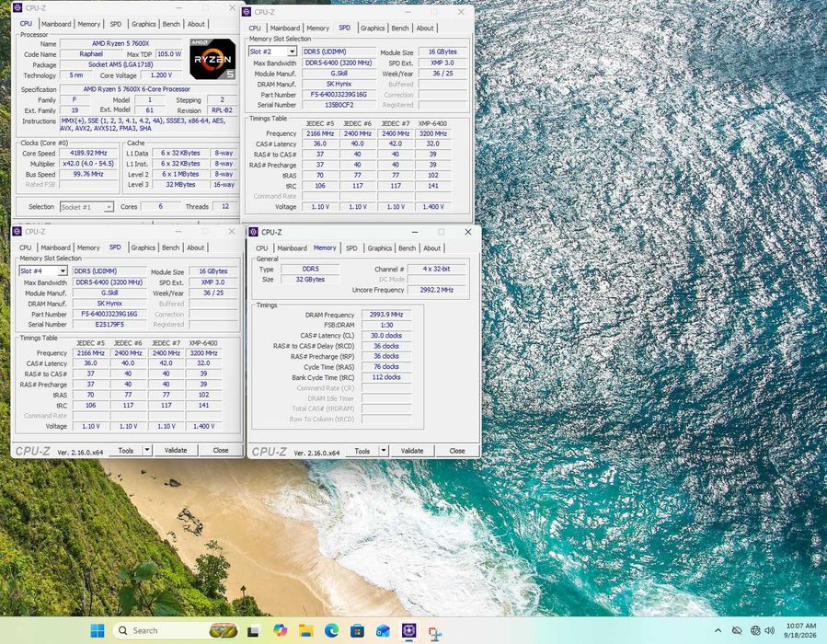
Task: Click FSB:DRAM ratio value '1:30'
Action: (x=386, y=325)
